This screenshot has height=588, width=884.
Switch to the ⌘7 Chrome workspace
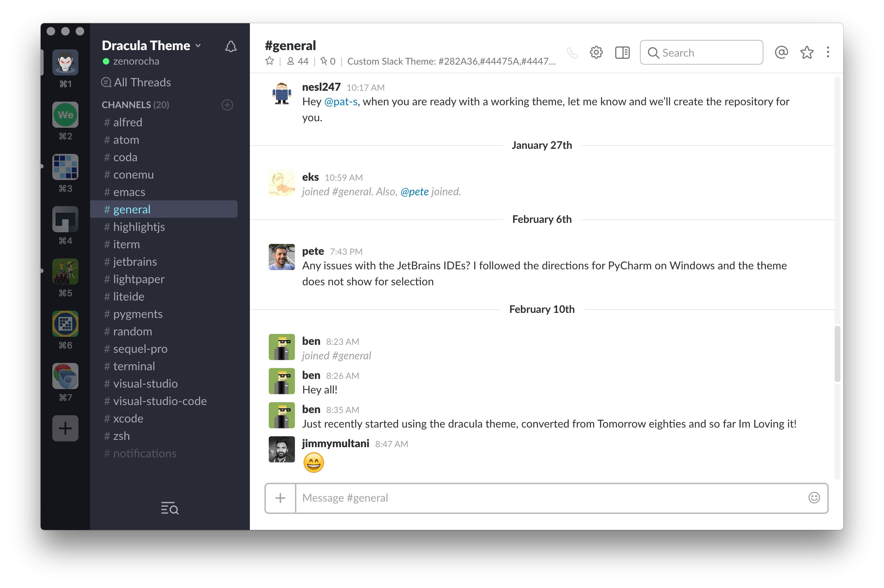(65, 376)
